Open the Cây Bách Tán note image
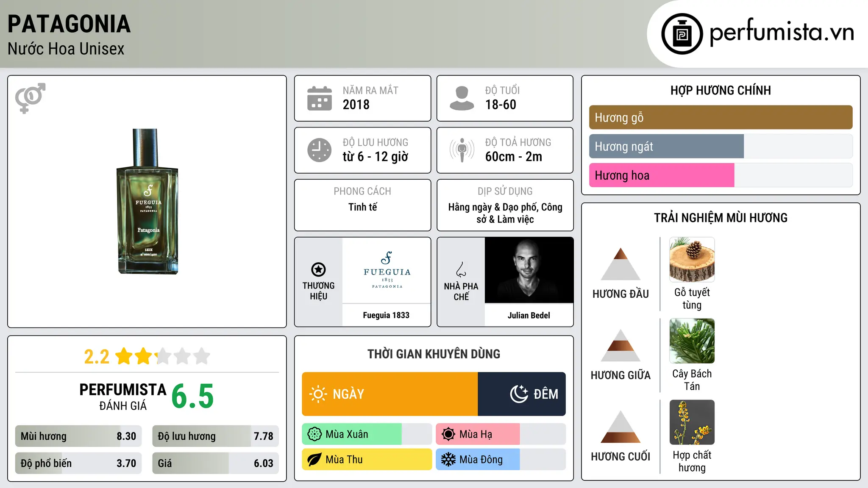Screen dimensions: 868x488 pos(692,341)
